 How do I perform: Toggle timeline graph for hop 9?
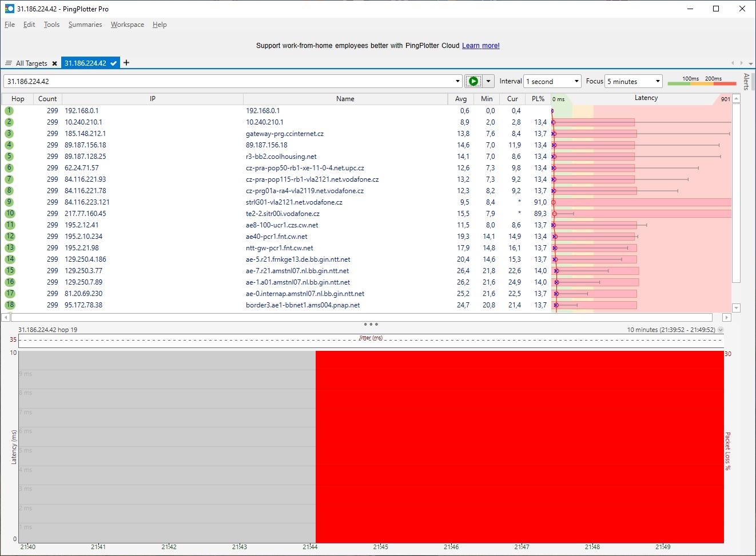coord(9,202)
